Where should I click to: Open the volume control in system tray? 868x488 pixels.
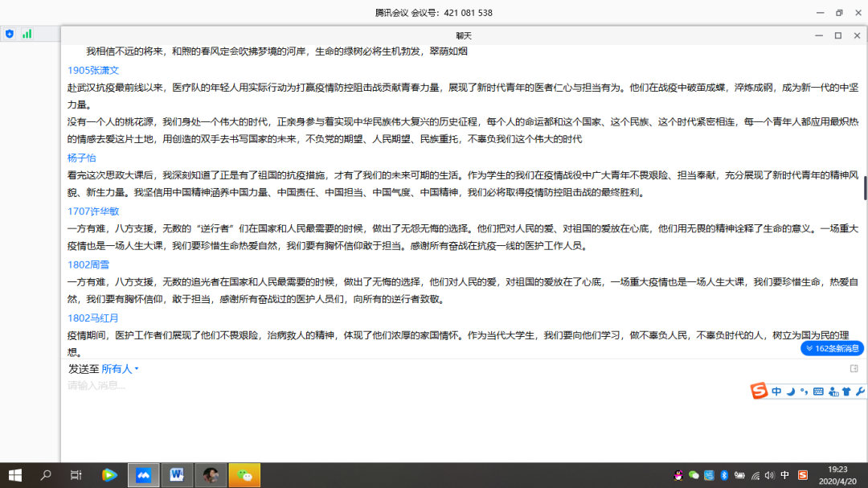click(768, 475)
